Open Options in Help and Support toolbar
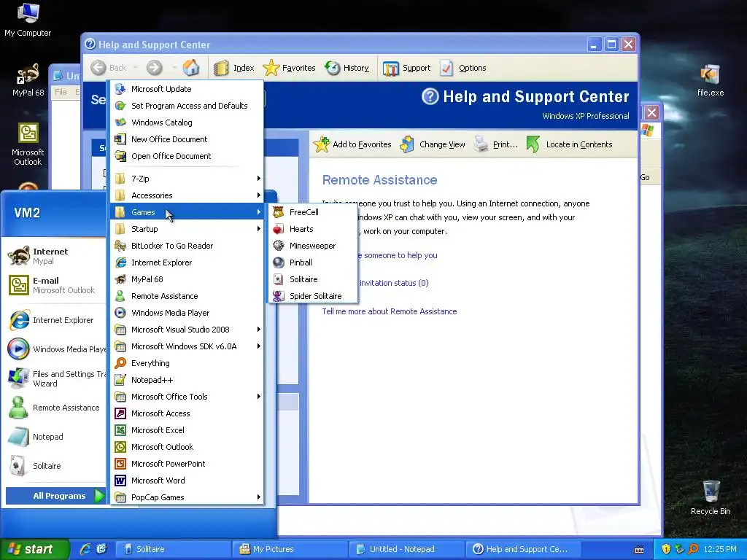The image size is (747, 560). [463, 68]
